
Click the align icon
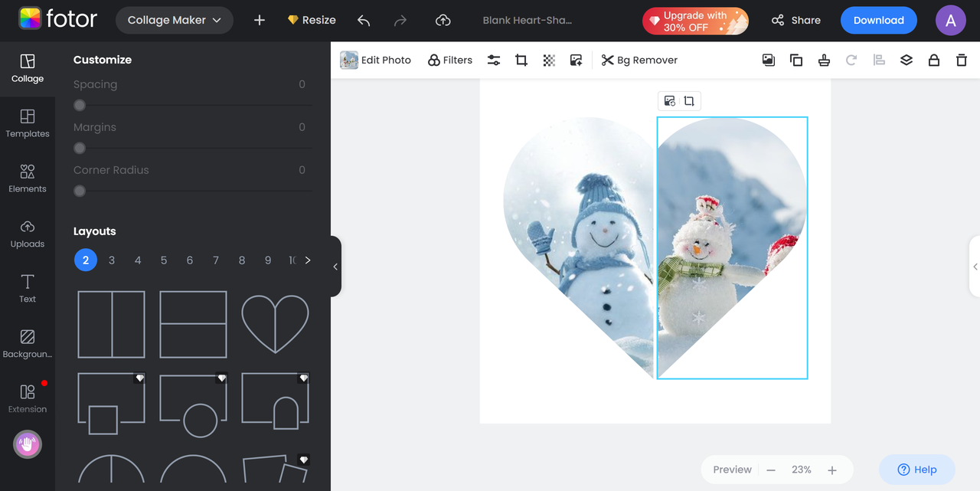tap(879, 60)
